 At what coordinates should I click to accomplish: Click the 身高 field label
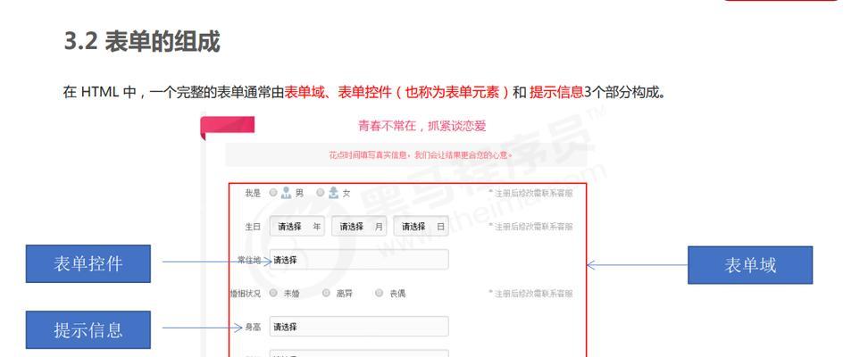253,327
